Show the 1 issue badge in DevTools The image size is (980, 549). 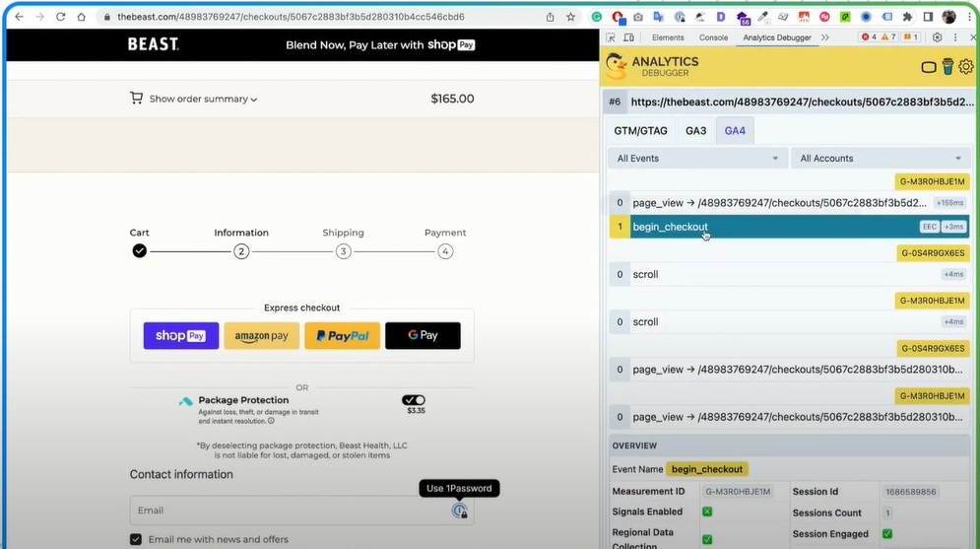[x=911, y=37]
